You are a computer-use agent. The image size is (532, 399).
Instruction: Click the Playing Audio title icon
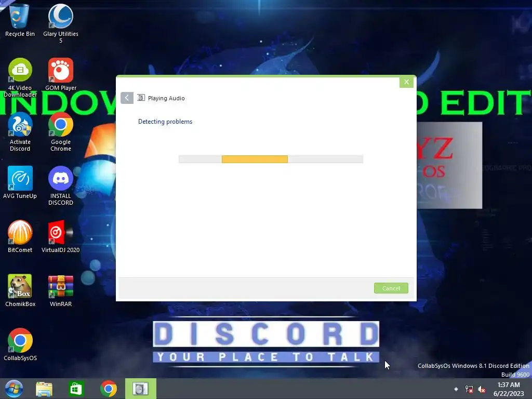pos(141,98)
